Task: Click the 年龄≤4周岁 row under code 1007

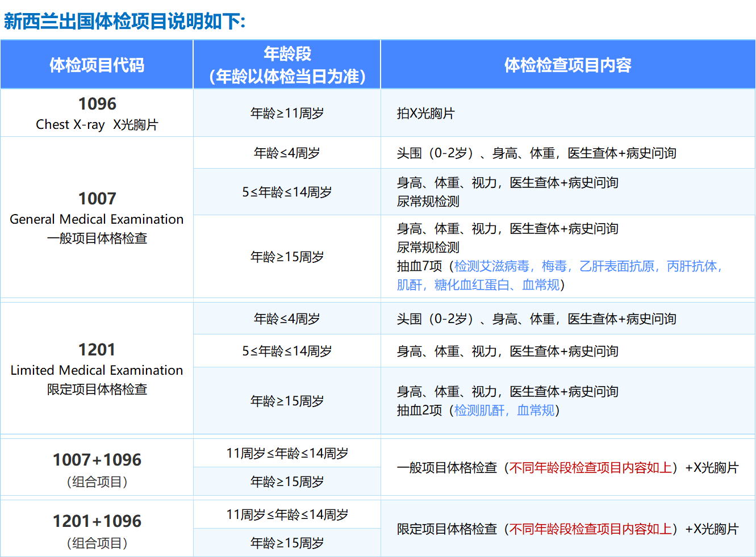Action: pos(287,152)
